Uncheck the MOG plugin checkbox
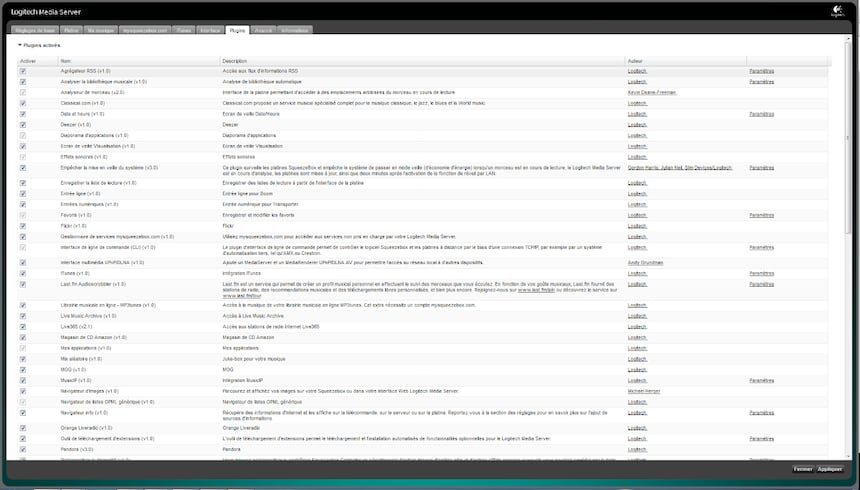 click(23, 370)
